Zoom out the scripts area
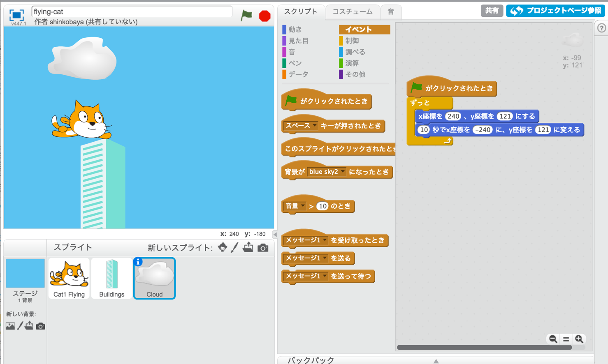 [x=553, y=339]
